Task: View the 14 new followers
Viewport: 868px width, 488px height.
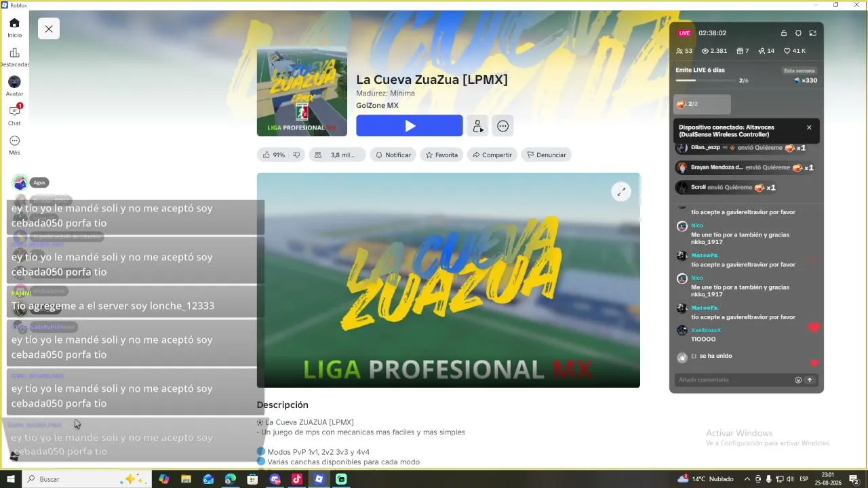Action: (766, 51)
